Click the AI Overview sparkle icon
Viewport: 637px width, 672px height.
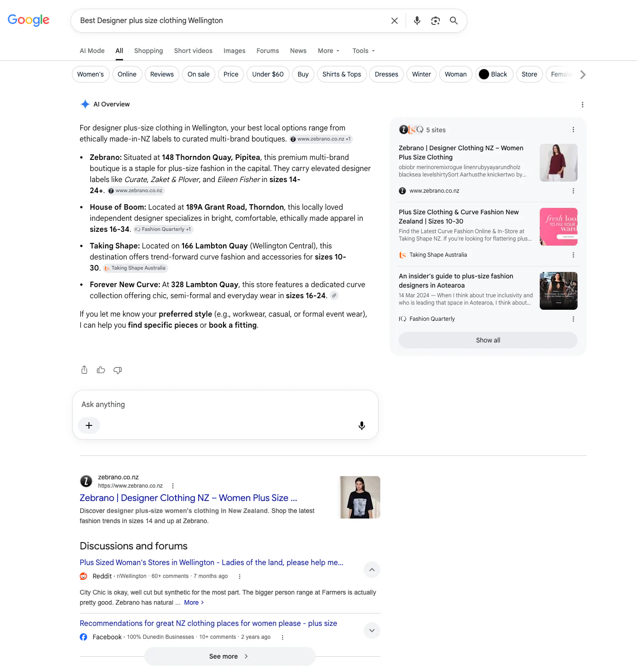coord(85,104)
